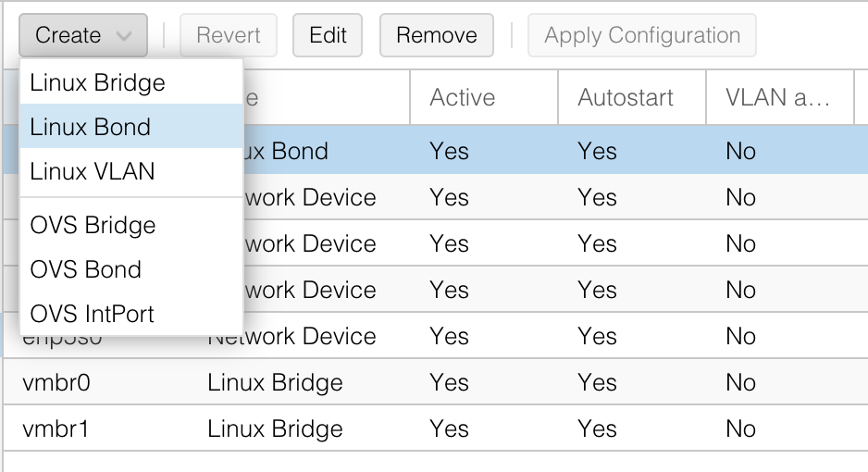Select OVS Bond menu item

[131, 269]
